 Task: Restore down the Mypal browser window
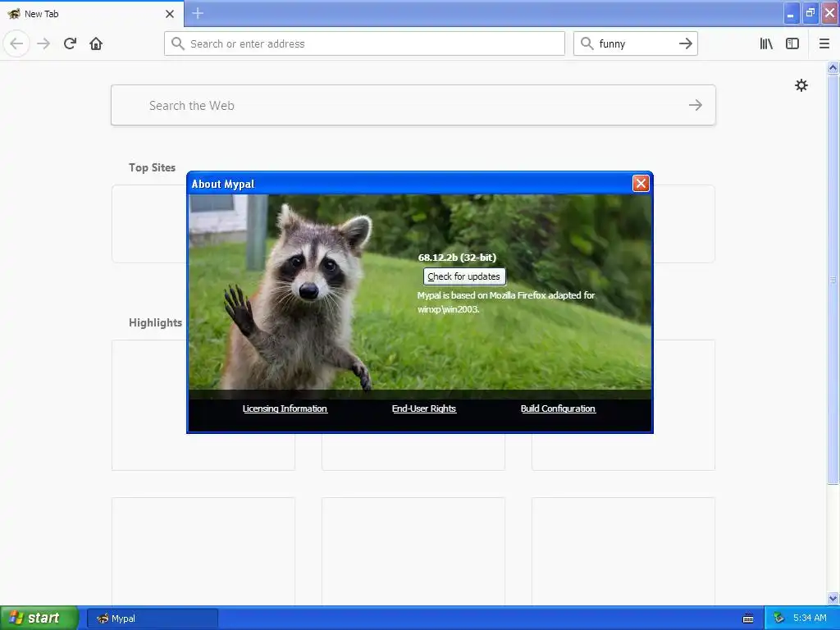pyautogui.click(x=810, y=13)
